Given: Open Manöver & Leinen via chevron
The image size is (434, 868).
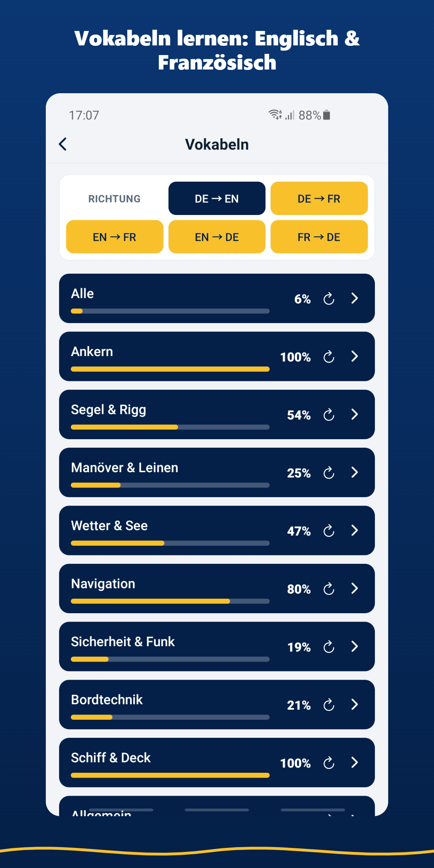Looking at the screenshot, I should click(x=354, y=473).
